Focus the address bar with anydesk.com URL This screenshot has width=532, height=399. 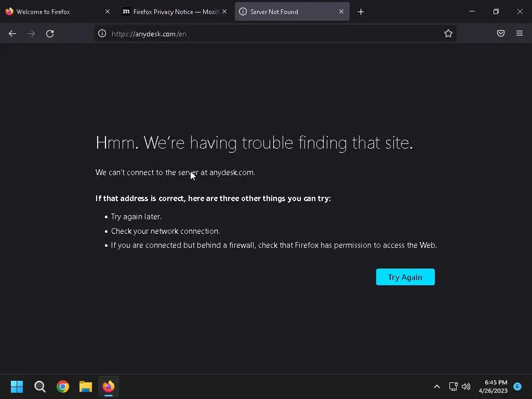point(275,34)
